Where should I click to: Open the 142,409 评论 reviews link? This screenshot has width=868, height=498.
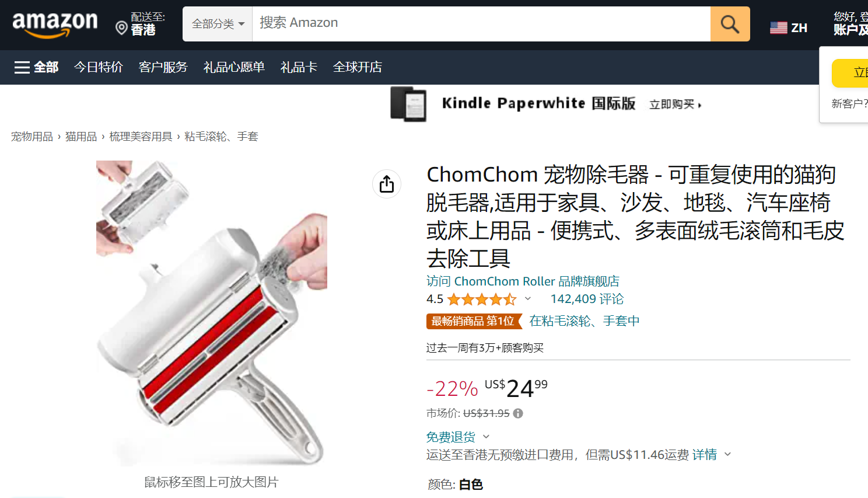[x=587, y=299]
